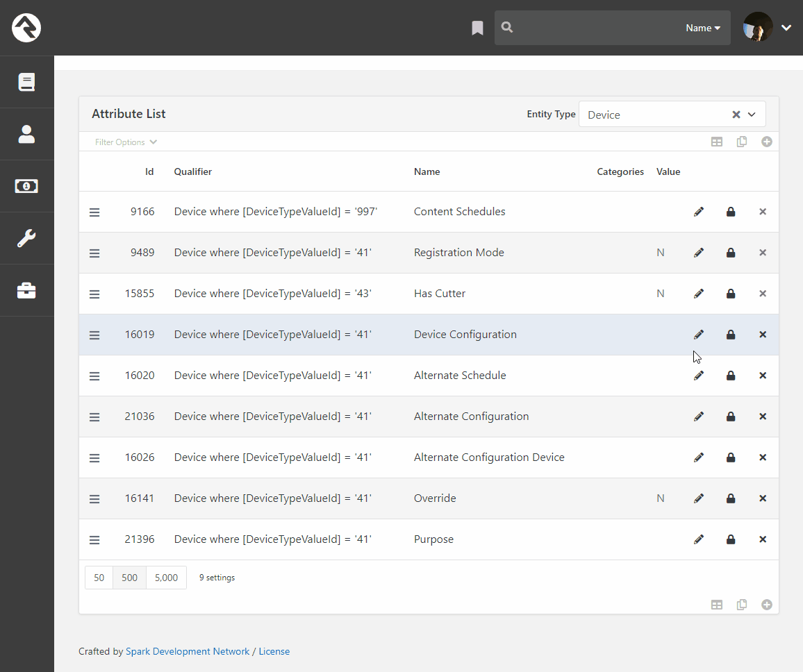Screen dimensions: 803x672
Task: Click the Rock RMS logo icon
Action: 26,28
